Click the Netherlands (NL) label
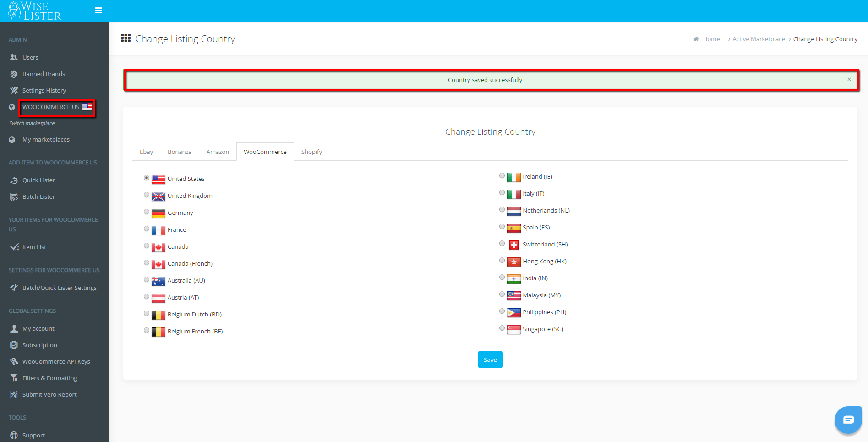868x442 pixels. (x=546, y=211)
